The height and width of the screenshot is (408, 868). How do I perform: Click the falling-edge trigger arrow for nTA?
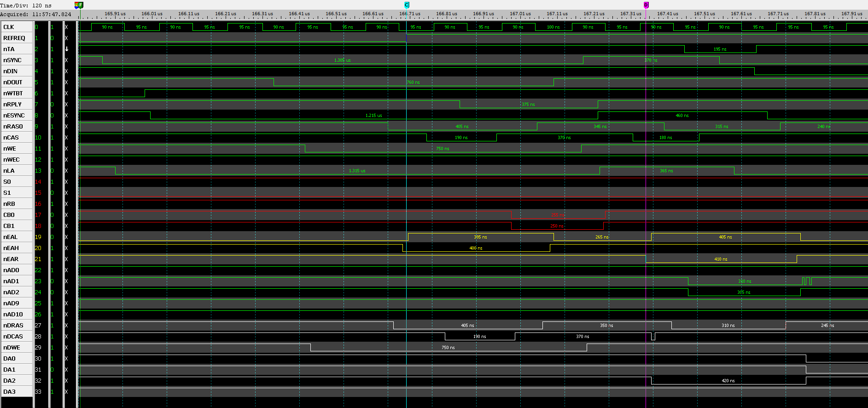(x=66, y=49)
